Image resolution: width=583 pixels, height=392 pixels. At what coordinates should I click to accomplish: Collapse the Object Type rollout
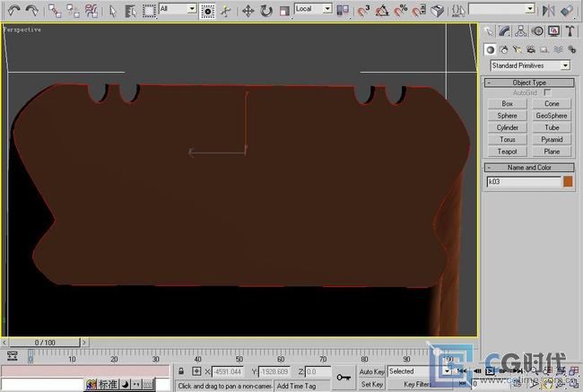point(529,83)
